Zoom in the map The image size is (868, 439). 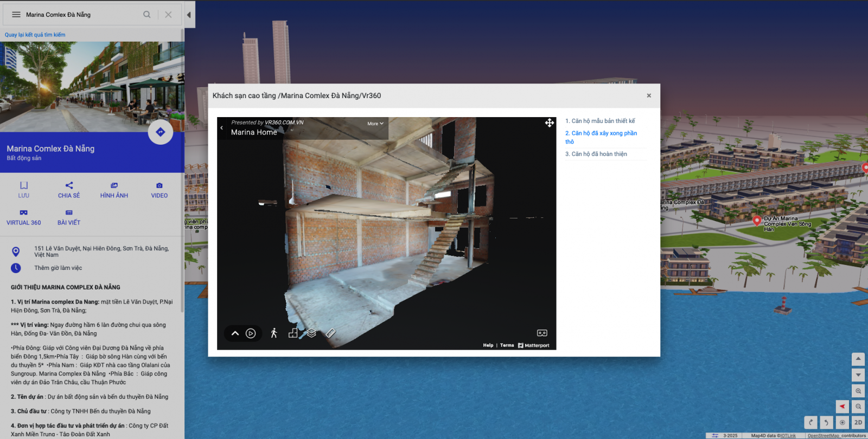coord(858,391)
